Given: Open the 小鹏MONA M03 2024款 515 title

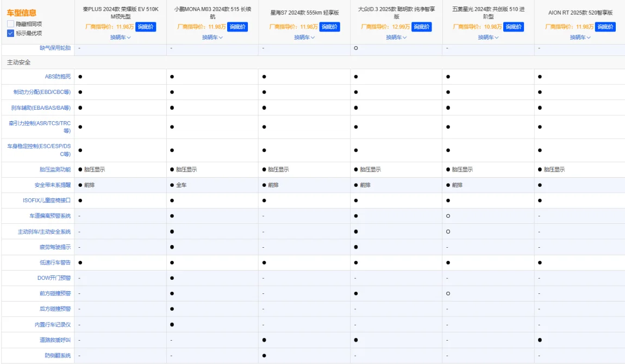Looking at the screenshot, I should (212, 12).
